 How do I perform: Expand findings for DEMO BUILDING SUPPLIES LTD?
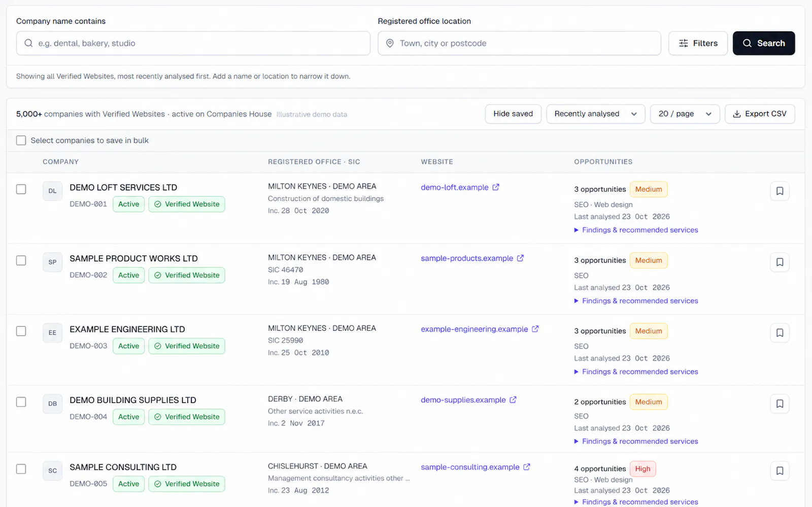636,442
